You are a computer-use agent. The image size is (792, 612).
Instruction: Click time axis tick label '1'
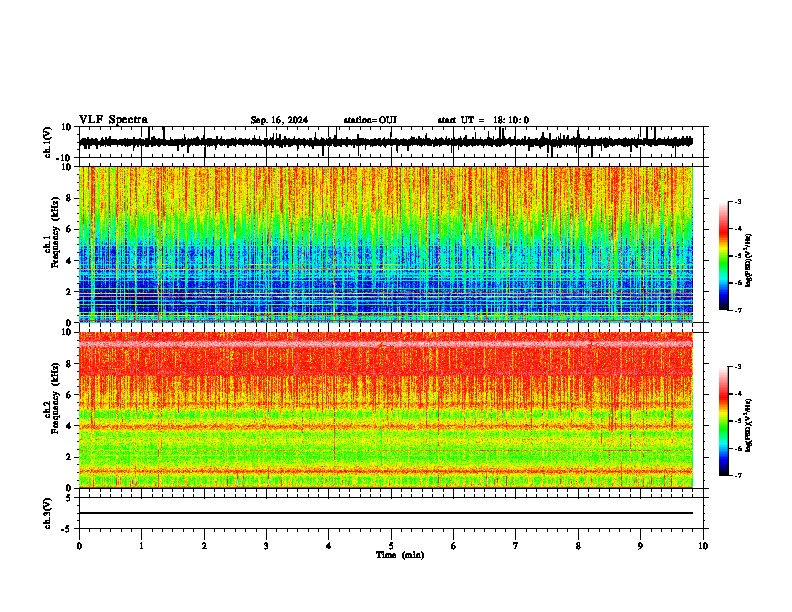(141, 546)
